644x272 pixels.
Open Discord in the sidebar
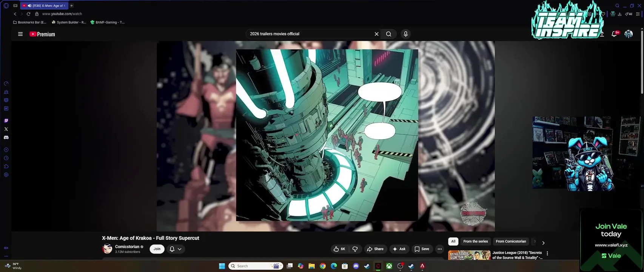[x=6, y=138]
